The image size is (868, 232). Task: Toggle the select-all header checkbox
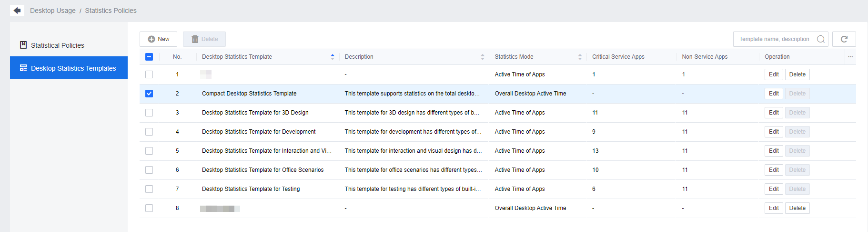(149, 57)
